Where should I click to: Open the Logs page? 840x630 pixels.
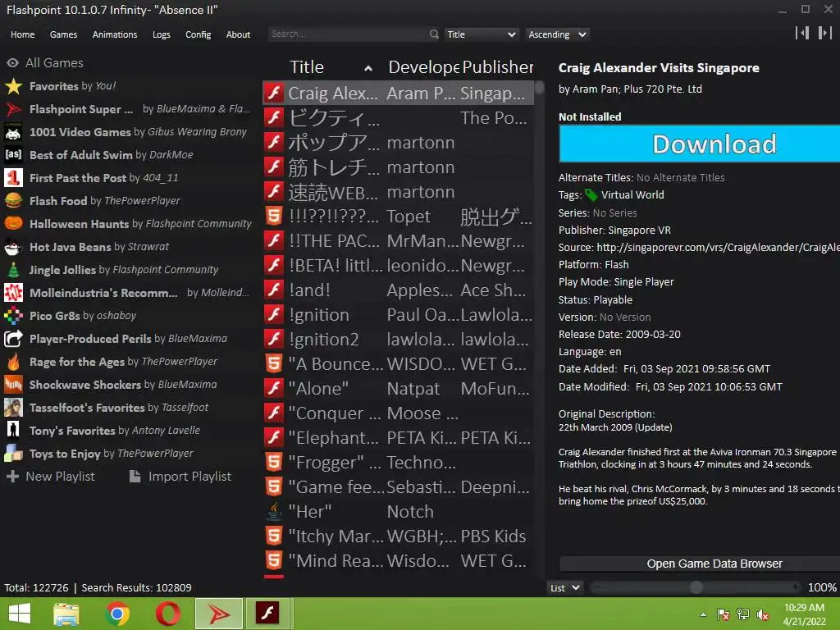[162, 34]
